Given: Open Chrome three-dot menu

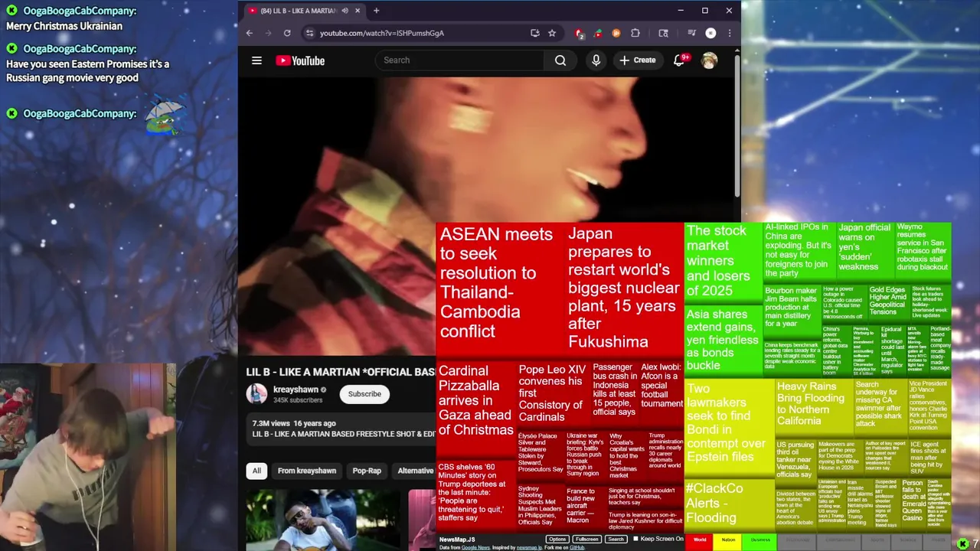Looking at the screenshot, I should pos(729,33).
